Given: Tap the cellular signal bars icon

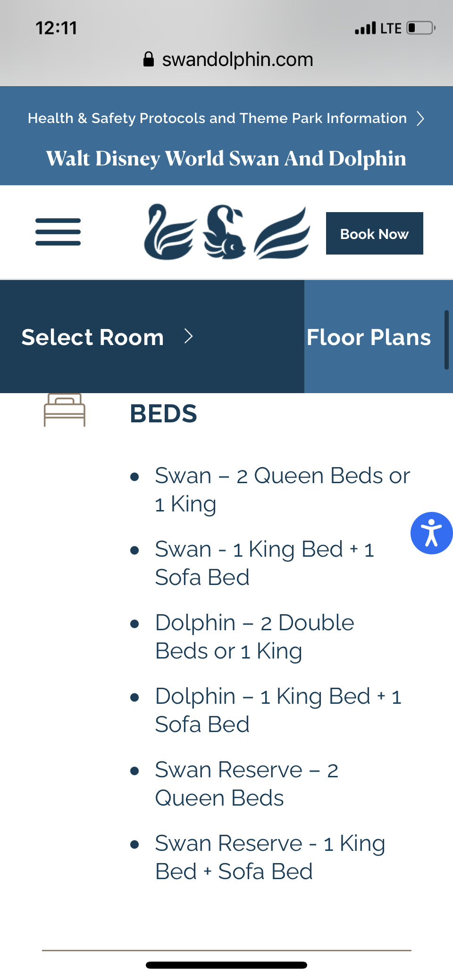Looking at the screenshot, I should 365,28.
